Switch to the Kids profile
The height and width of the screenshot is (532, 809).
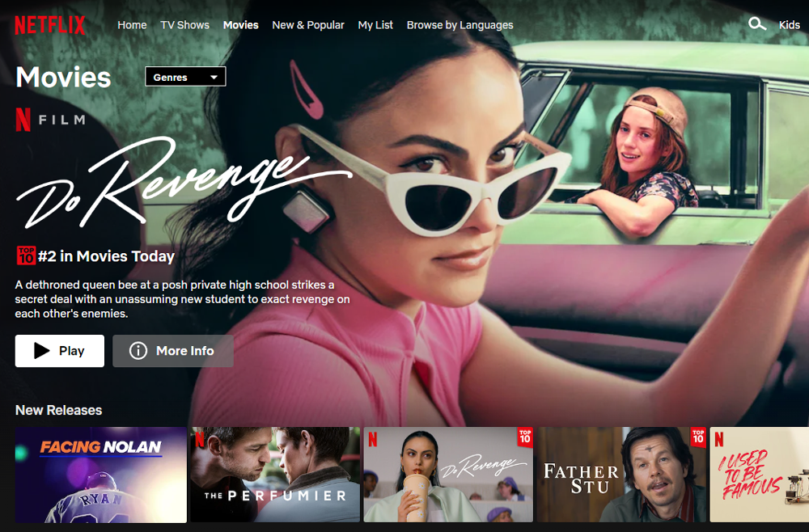point(789,25)
